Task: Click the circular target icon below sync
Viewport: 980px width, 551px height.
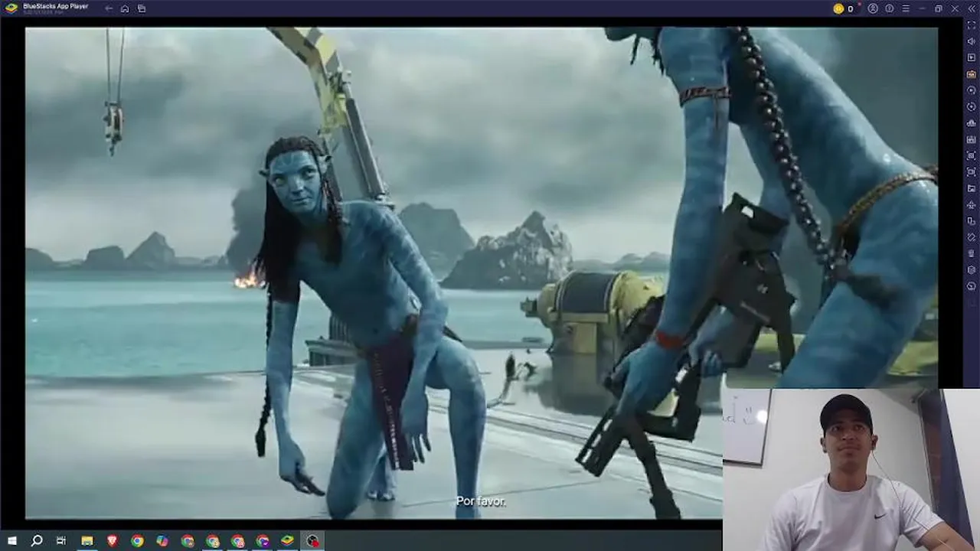Action: click(971, 107)
